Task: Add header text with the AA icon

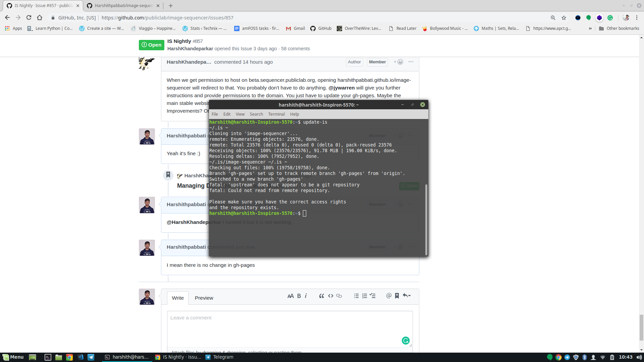Action: 290,296
